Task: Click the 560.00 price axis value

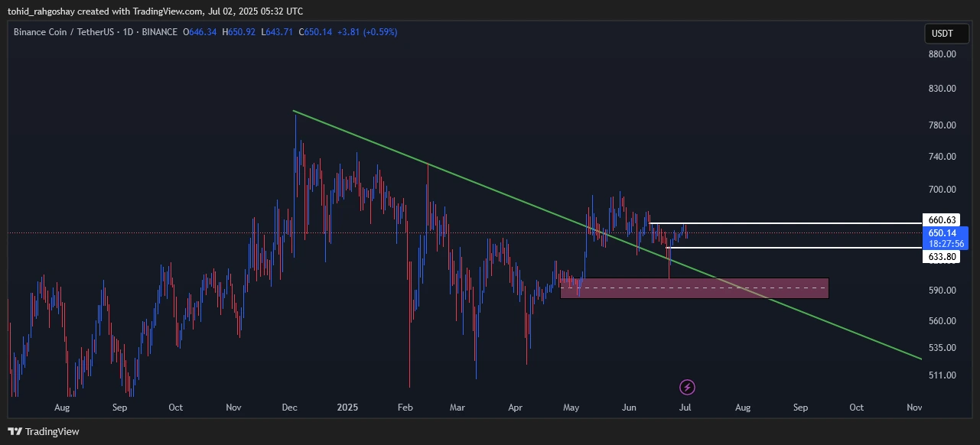Action: pyautogui.click(x=942, y=321)
